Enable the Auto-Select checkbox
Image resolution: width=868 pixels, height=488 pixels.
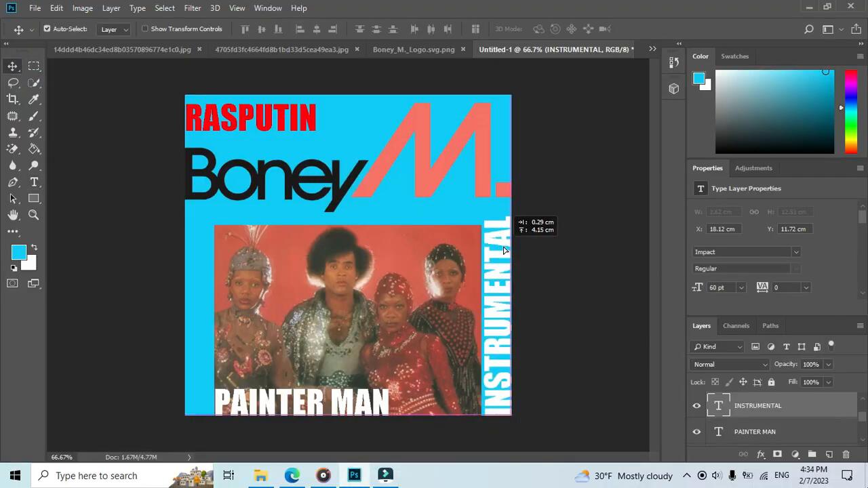point(47,29)
